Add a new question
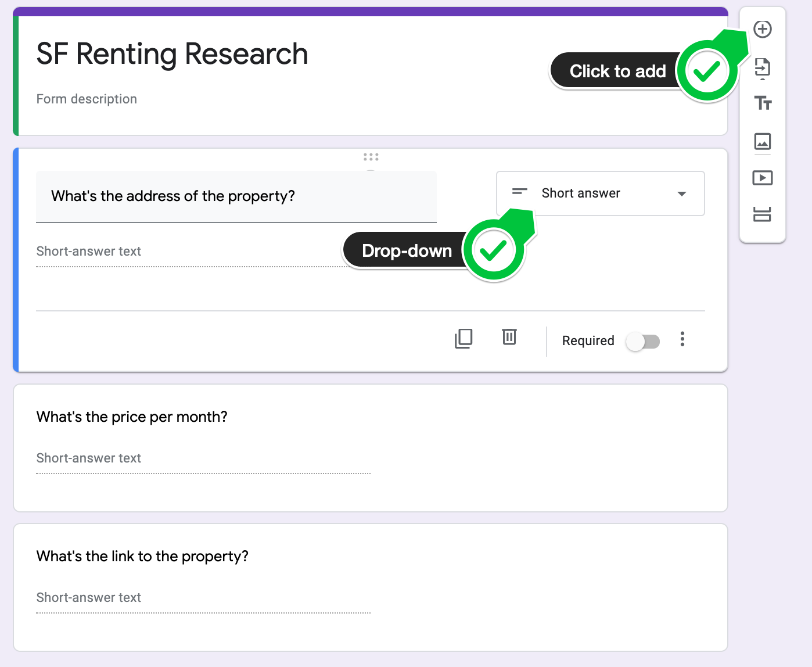 (763, 28)
